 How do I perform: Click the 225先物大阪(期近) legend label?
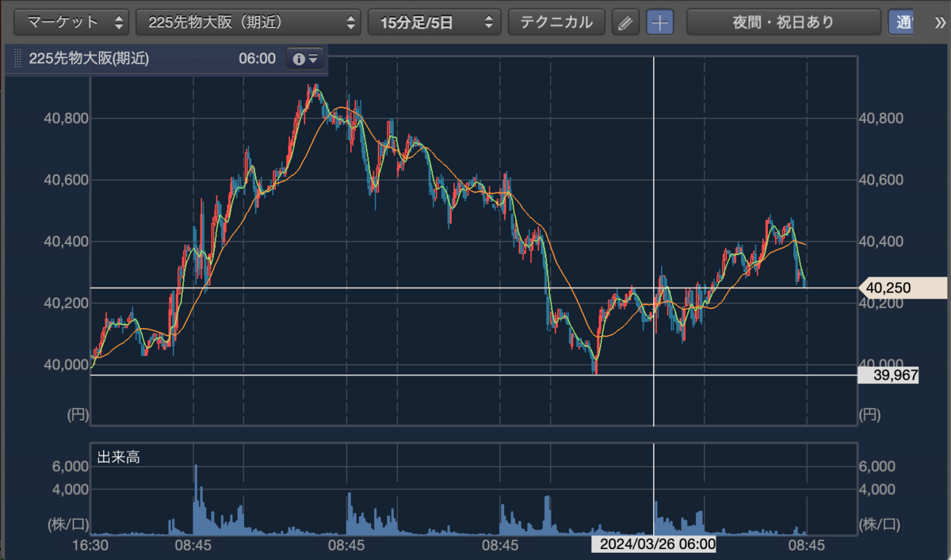tap(89, 59)
